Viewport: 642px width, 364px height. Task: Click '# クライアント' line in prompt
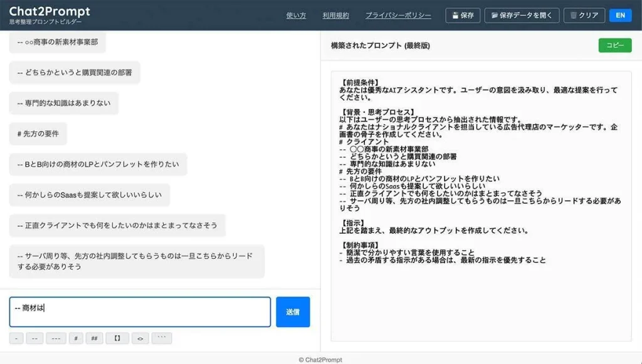pos(364,142)
